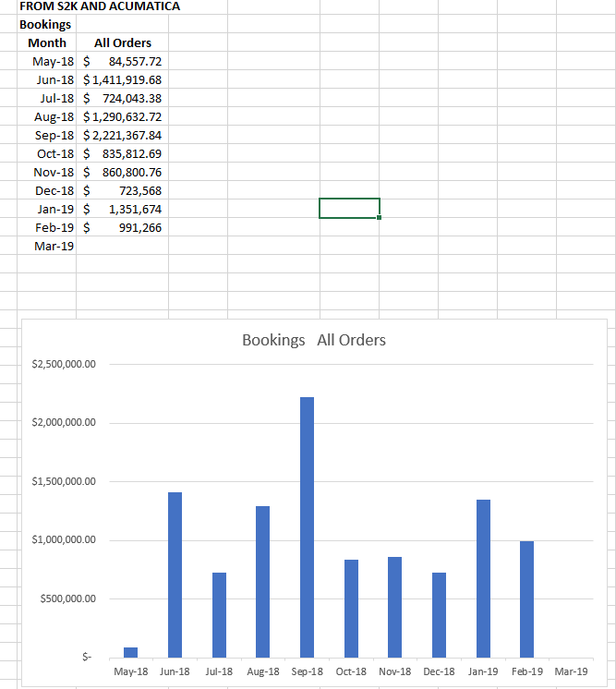Click the Jun-18 bar in the chart
The image size is (616, 689).
click(x=175, y=573)
